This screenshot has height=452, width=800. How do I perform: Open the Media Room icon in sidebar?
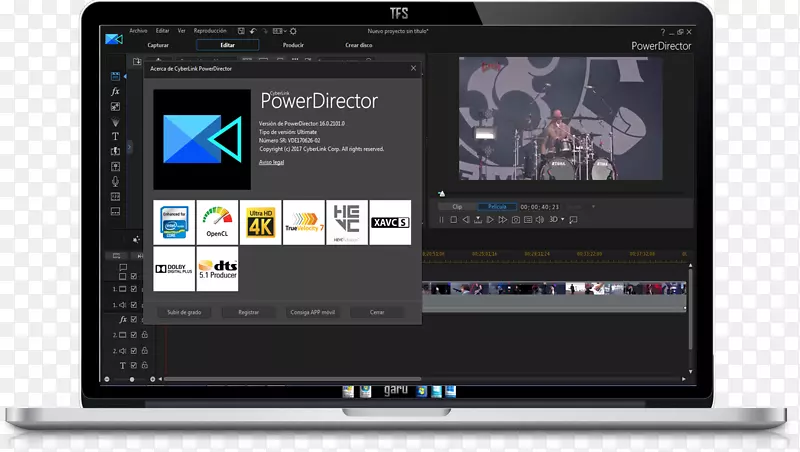[x=115, y=76]
